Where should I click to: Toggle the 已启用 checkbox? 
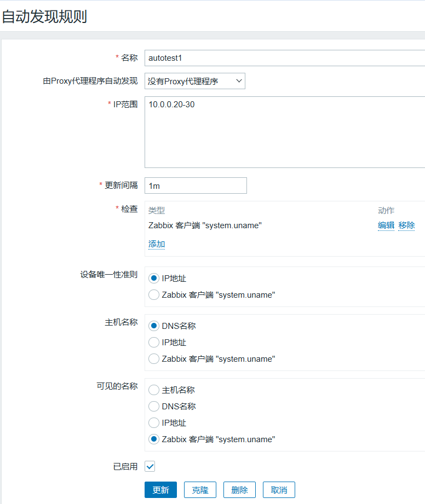point(150,466)
